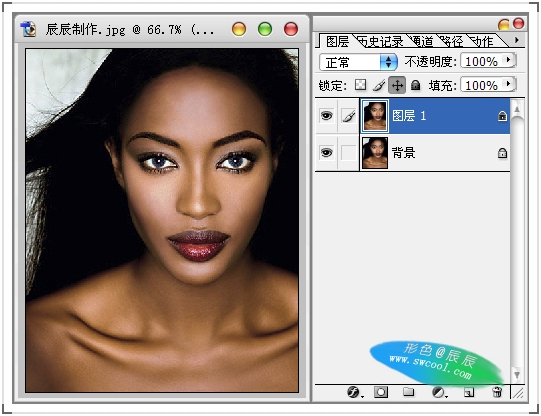Switch to the 路径 tab

click(452, 42)
